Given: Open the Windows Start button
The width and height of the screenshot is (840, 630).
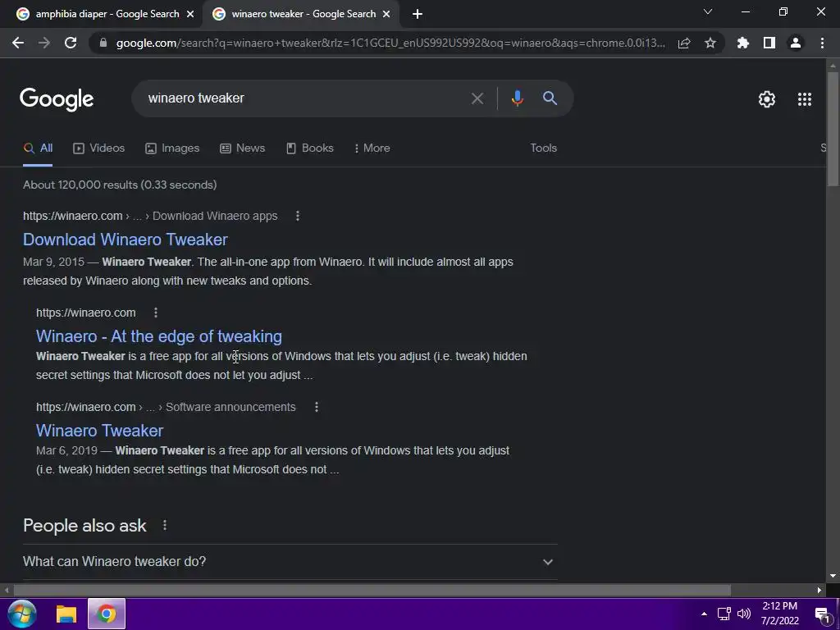Looking at the screenshot, I should (x=22, y=614).
